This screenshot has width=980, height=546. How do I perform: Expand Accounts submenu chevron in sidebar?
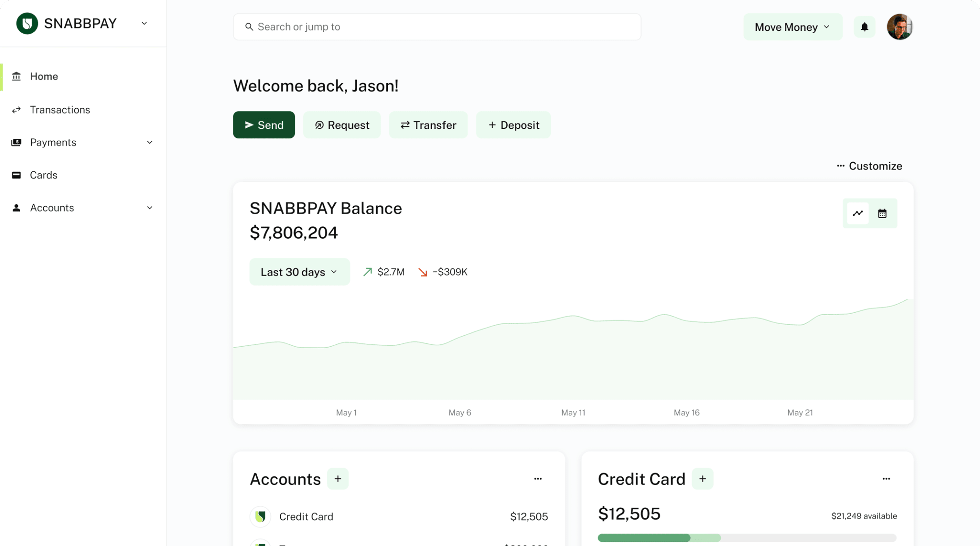click(149, 208)
